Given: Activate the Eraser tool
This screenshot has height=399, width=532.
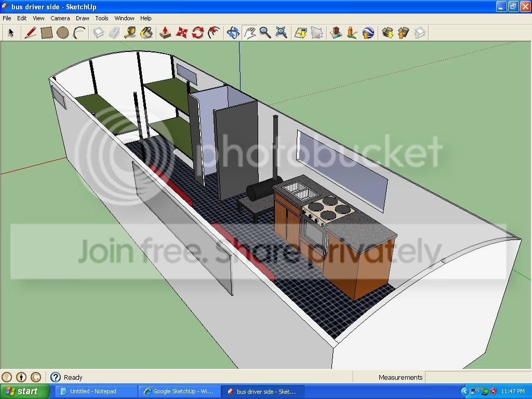Looking at the screenshot, I should [x=115, y=33].
